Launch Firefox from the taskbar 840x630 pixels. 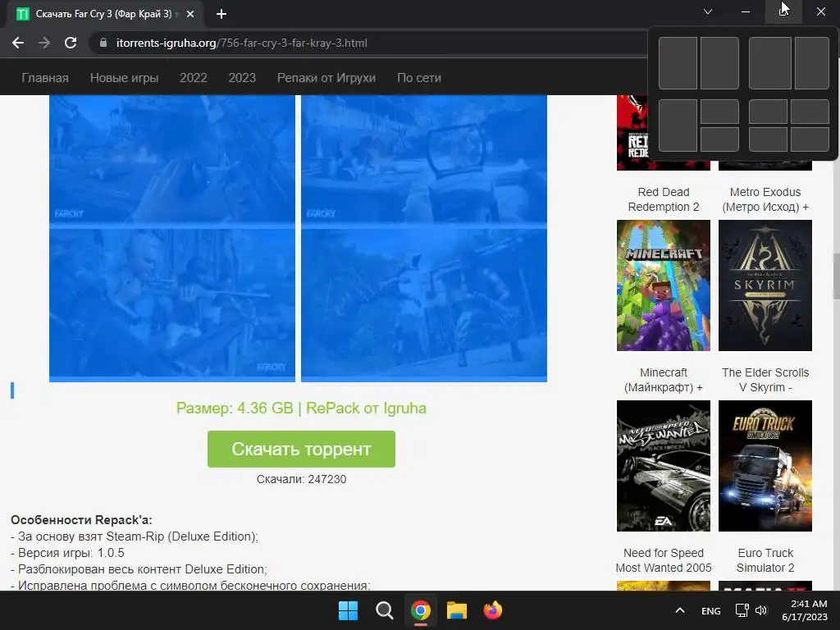[493, 610]
